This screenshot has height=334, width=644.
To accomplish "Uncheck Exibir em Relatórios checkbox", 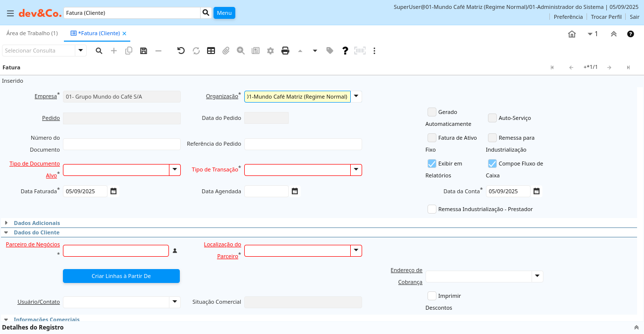I will tap(432, 164).
